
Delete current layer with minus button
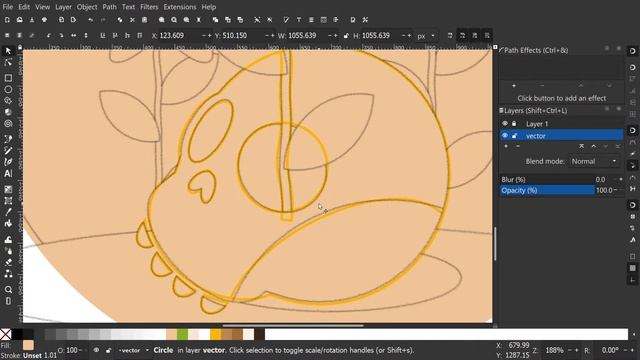click(518, 146)
